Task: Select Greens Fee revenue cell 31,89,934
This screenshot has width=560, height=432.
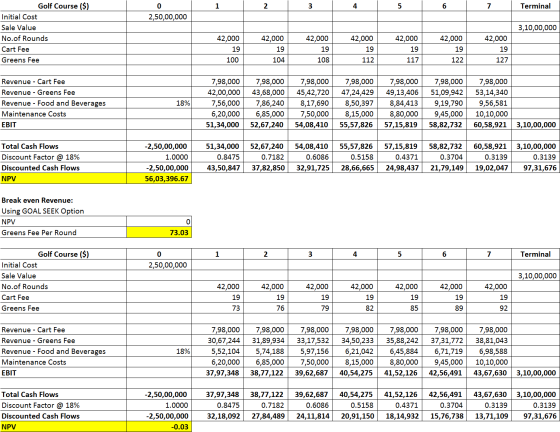Action: [x=266, y=341]
